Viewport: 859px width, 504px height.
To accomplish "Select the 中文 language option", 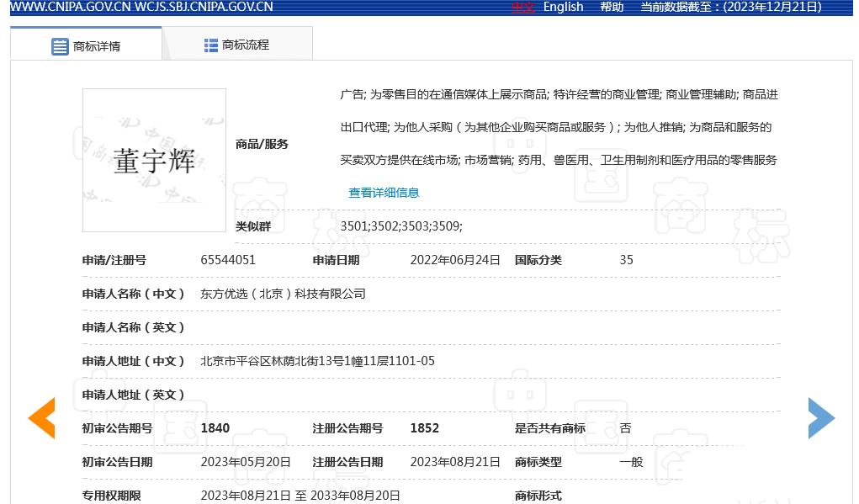I will pyautogui.click(x=522, y=7).
